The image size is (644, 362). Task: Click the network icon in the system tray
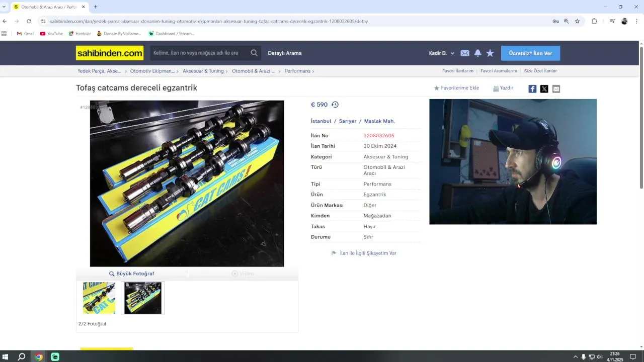click(592, 357)
